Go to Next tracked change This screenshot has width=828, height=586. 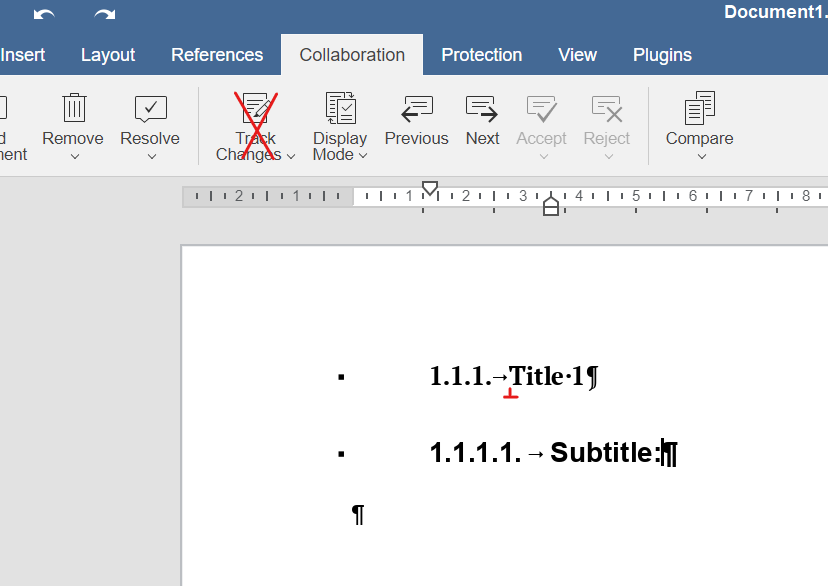[x=482, y=120]
